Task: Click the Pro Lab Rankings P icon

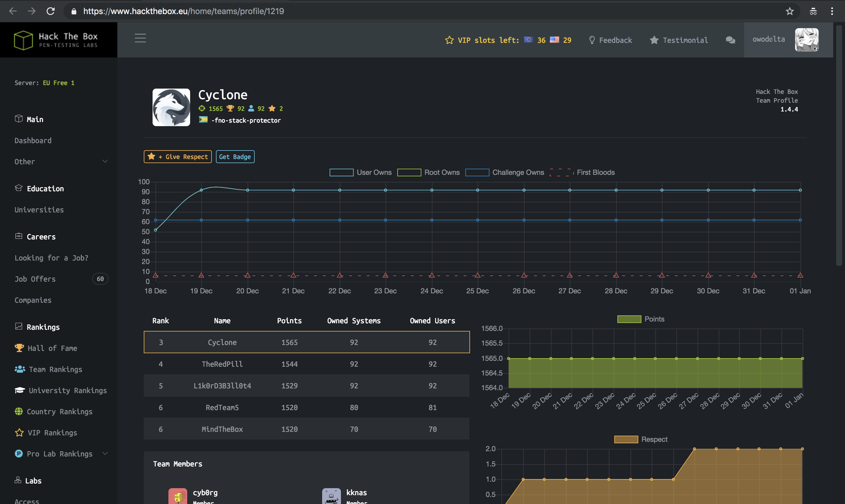Action: [x=19, y=454]
